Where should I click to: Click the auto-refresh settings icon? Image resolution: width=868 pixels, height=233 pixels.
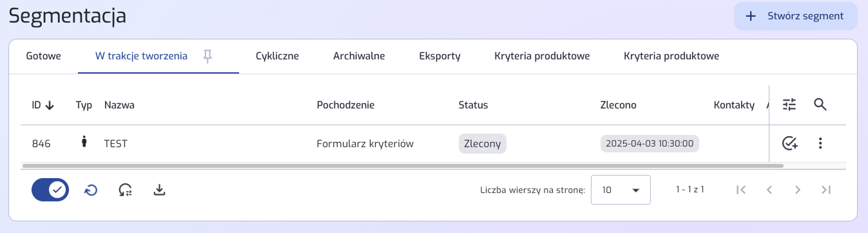tap(126, 190)
